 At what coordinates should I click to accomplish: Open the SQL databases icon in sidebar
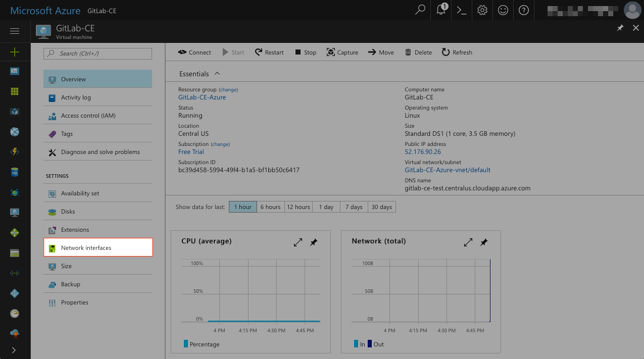[15, 172]
